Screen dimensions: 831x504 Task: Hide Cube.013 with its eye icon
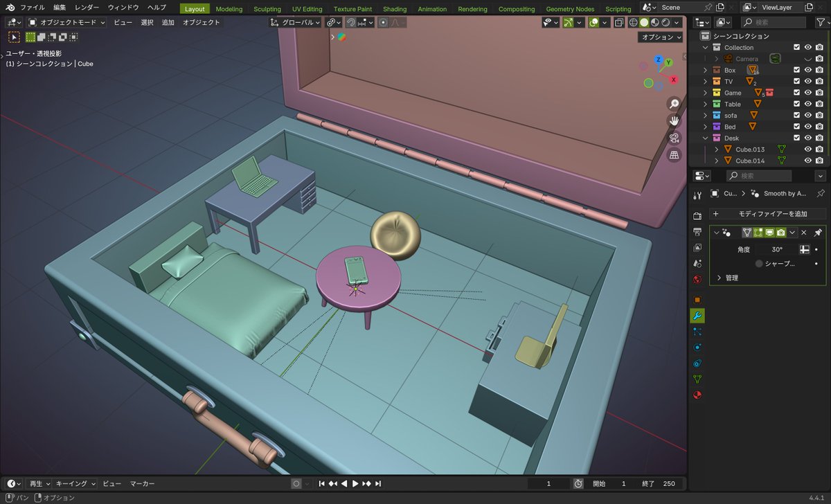[807, 150]
